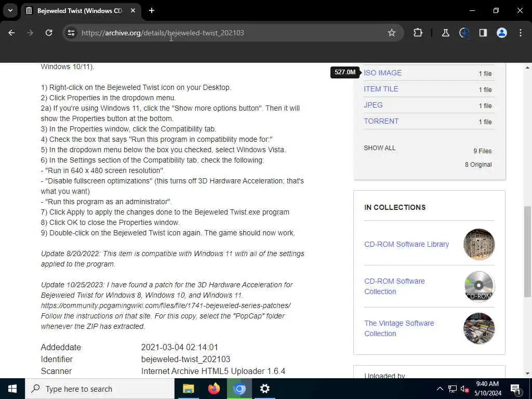Open the 8 Original files listing
Screen dimensions: 532x399
(478, 165)
